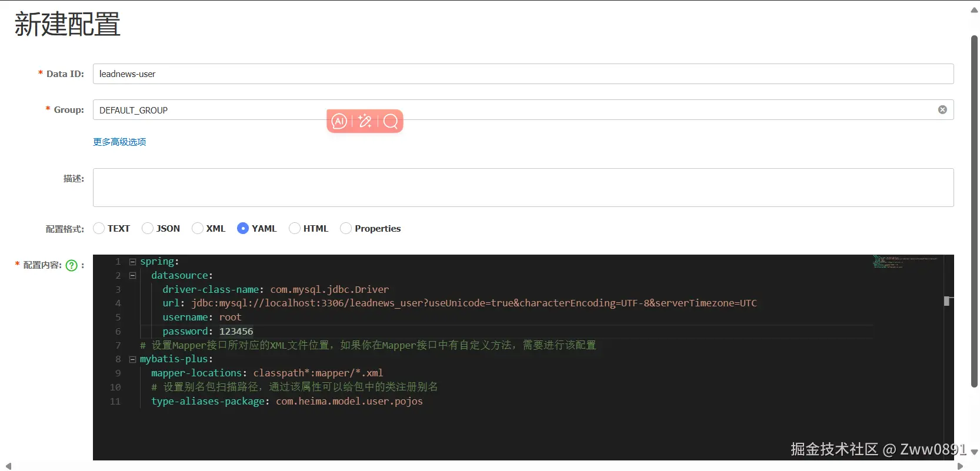Click the editor scrollbar slider handle
Screen dimensions: 980x471
tap(946, 301)
